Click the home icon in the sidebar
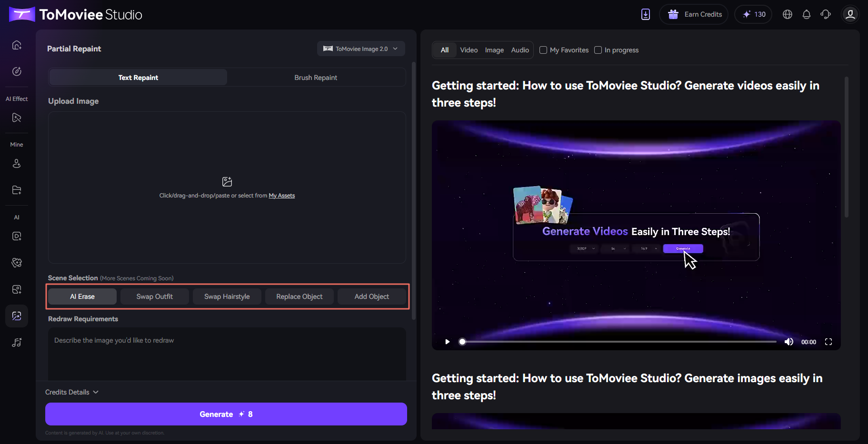This screenshot has width=868, height=444. (x=17, y=45)
